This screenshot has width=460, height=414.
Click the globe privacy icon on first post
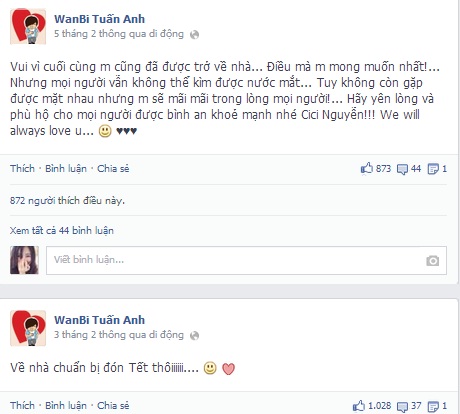[194, 35]
